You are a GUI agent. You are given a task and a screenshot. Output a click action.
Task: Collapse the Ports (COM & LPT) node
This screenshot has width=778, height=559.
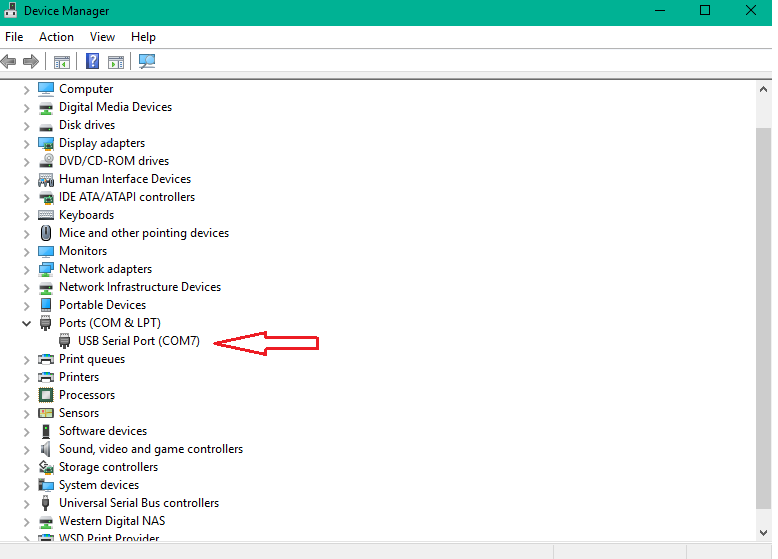click(x=26, y=323)
